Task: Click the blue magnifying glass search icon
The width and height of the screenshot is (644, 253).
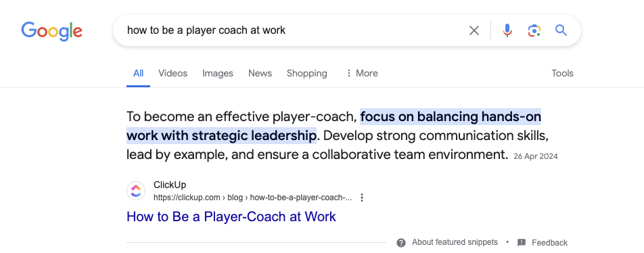Action: click(x=561, y=30)
